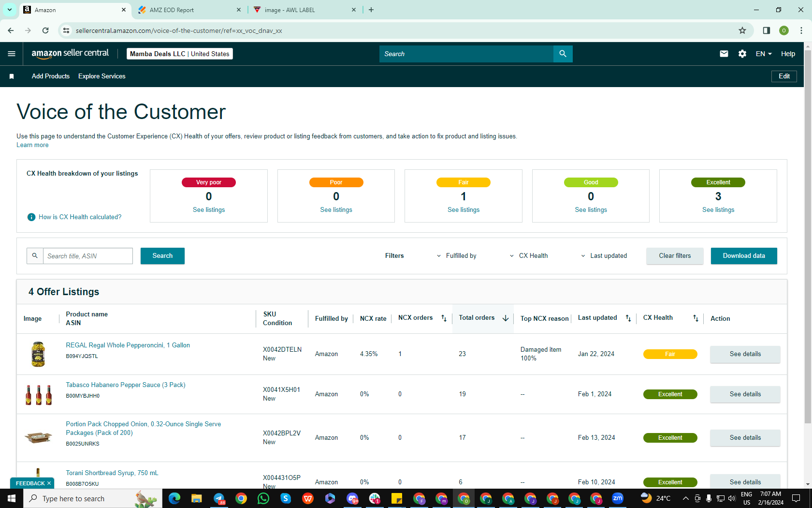812x508 pixels.
Task: Click the search magnifier button in header
Action: [x=563, y=54]
